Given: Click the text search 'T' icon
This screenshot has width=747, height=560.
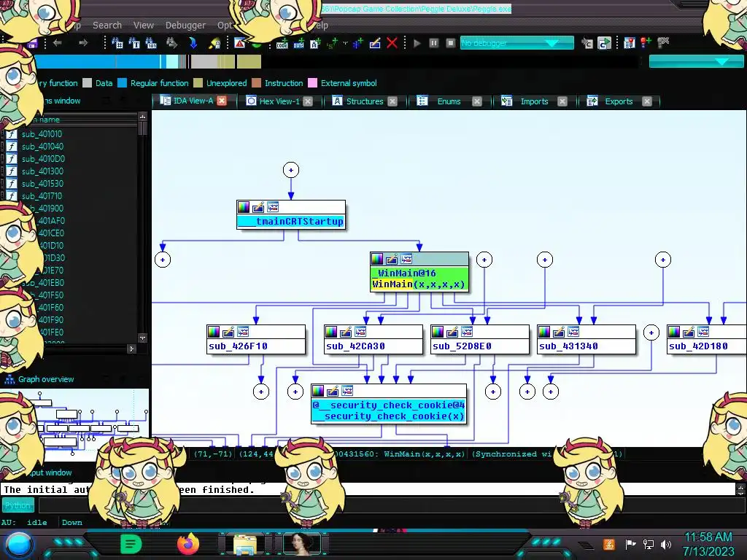Looking at the screenshot, I should pos(134,43).
